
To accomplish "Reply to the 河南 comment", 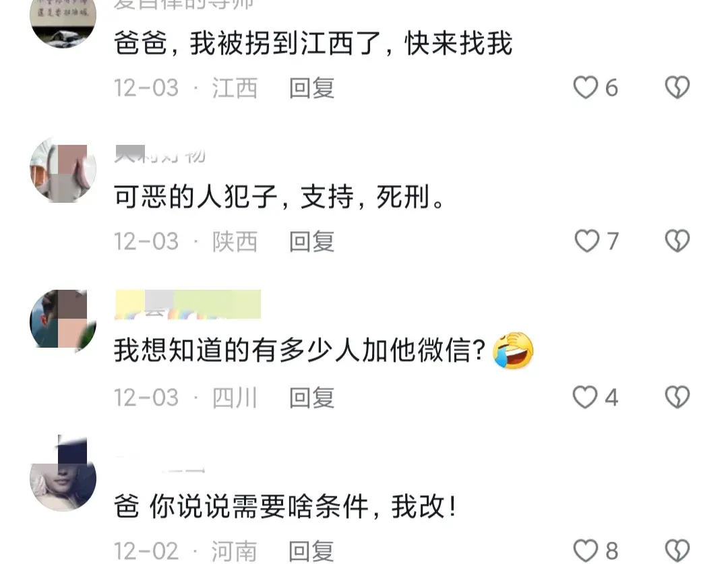I will 311,551.
